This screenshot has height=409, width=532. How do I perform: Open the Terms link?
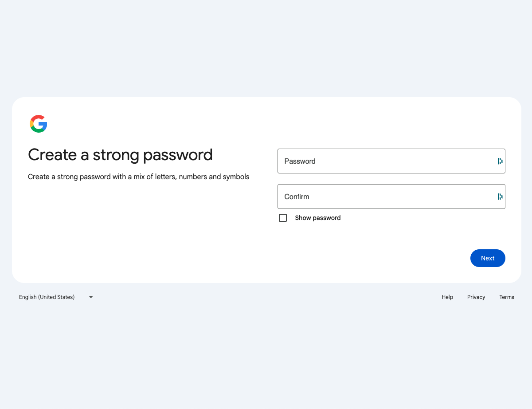[507, 297]
